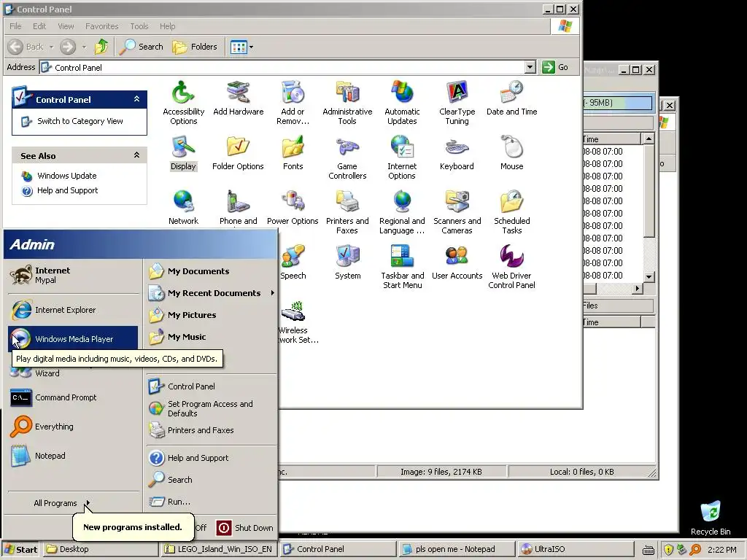This screenshot has height=560, width=747.
Task: Open Printers and Faxes in Control Panel
Action: tap(347, 212)
